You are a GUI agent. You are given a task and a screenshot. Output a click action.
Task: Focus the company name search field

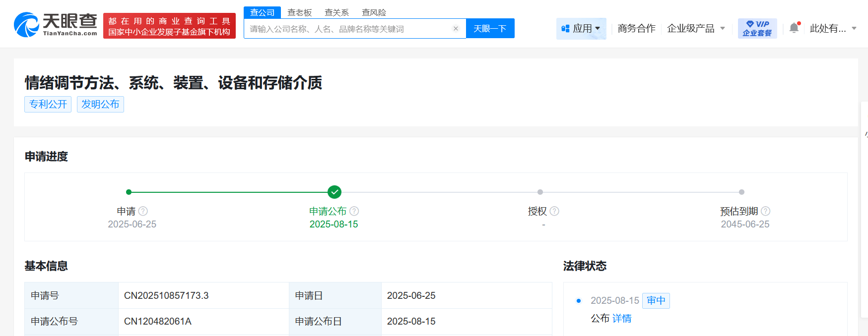(x=347, y=29)
